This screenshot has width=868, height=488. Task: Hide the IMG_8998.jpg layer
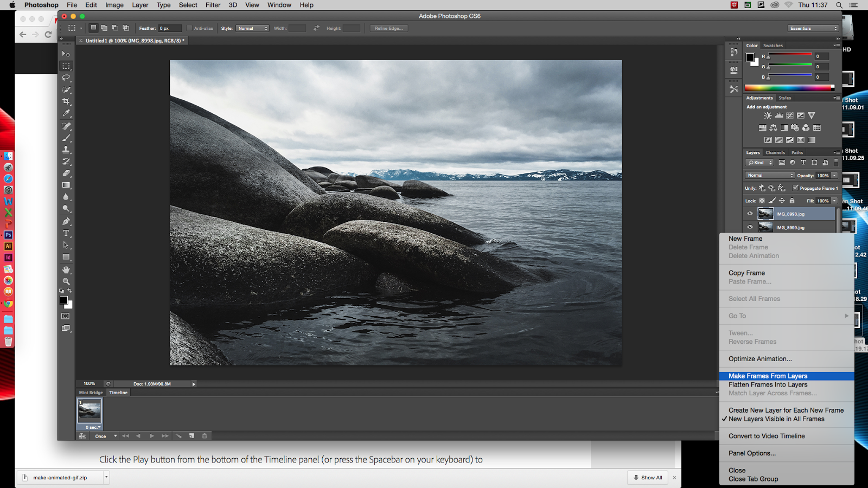pyautogui.click(x=750, y=214)
